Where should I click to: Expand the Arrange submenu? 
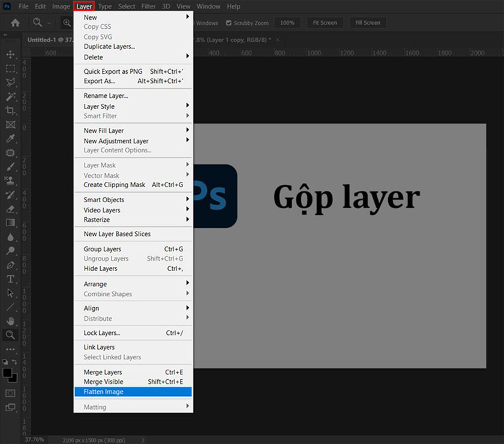(133, 284)
